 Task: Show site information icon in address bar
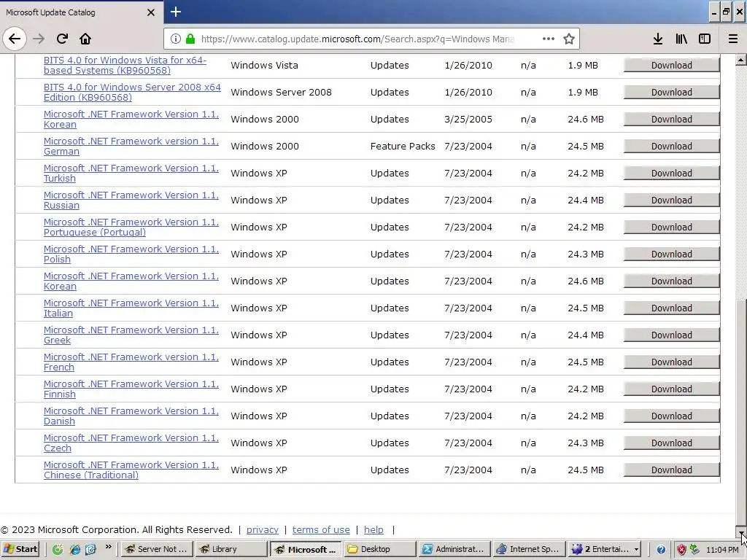[x=175, y=39]
